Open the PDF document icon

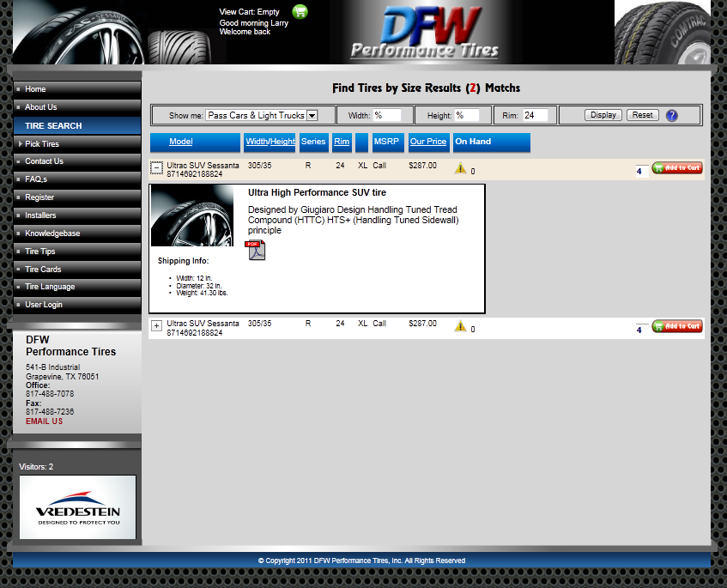point(256,250)
